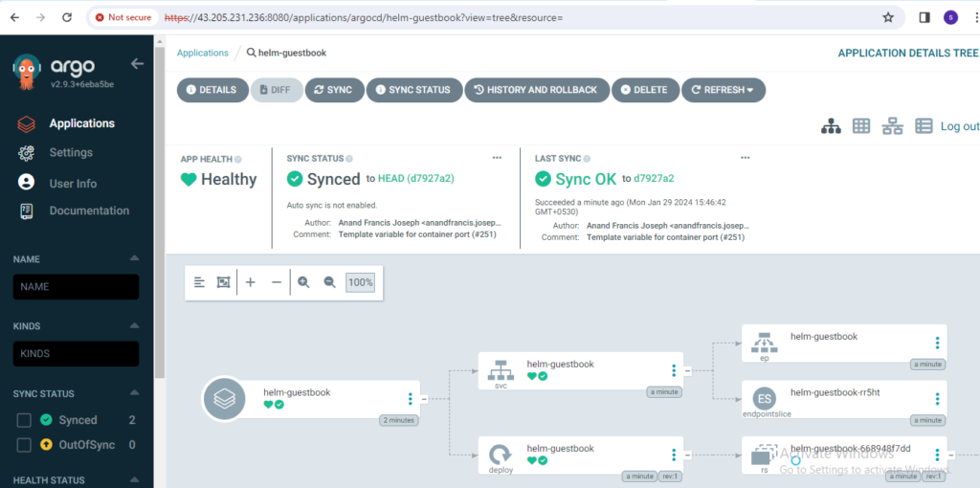Select the helm-guestbook deploy node
This screenshot has height=488, width=980.
[580, 455]
